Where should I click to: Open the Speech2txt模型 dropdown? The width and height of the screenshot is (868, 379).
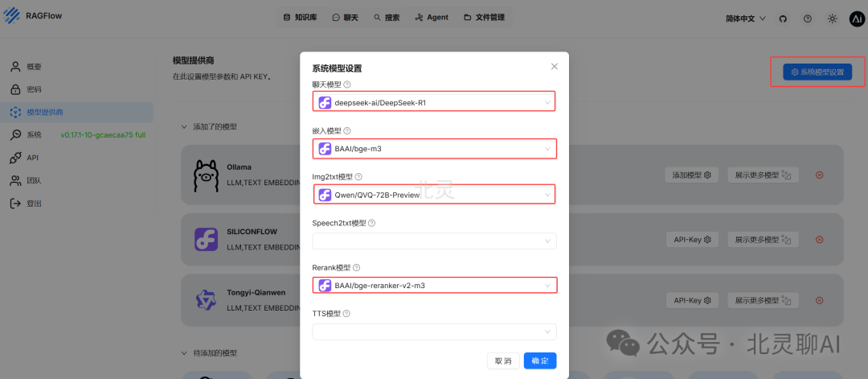tap(435, 241)
